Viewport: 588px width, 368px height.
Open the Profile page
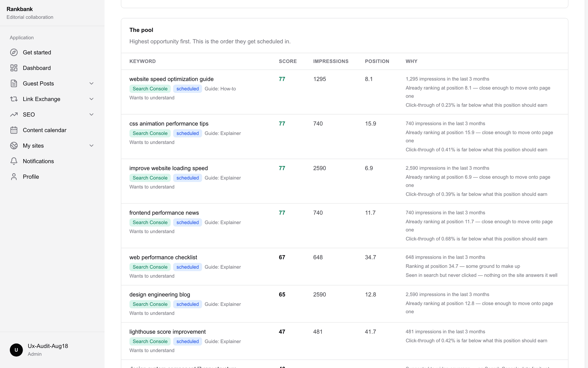(x=52, y=177)
